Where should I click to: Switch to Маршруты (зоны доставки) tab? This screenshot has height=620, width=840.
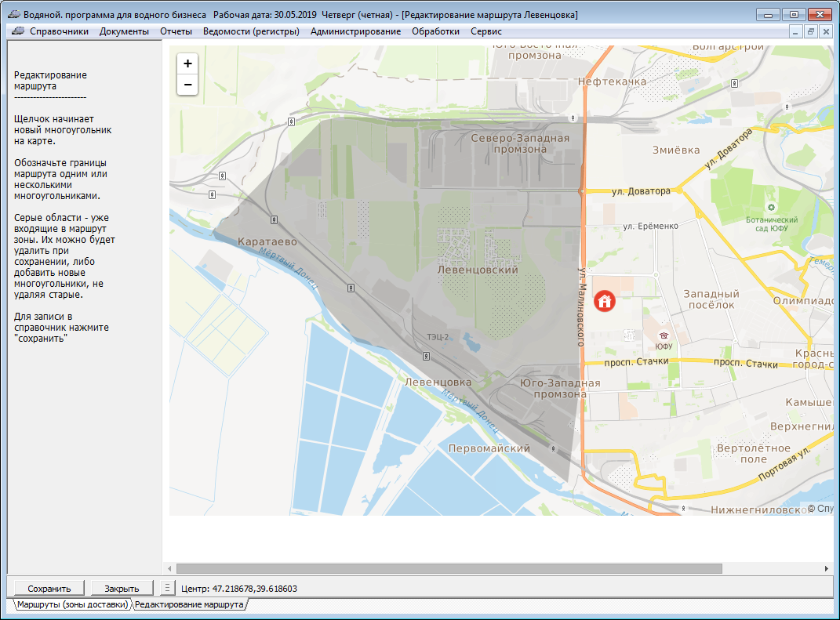[x=71, y=605]
